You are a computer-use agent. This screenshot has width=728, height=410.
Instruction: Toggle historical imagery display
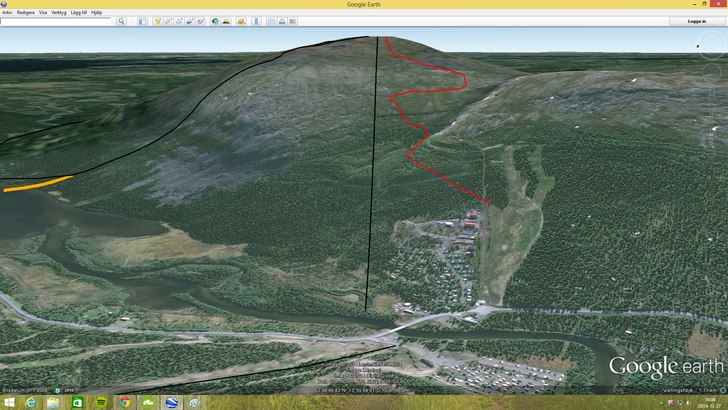click(215, 21)
